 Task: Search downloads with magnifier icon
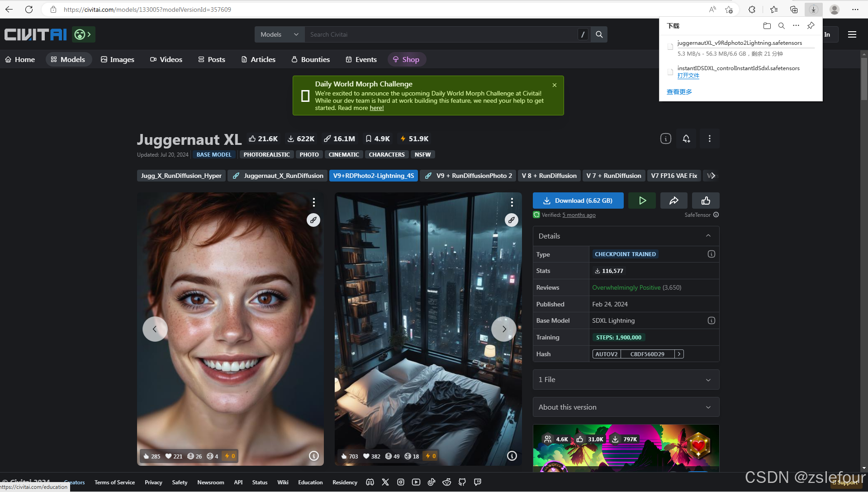click(x=781, y=26)
